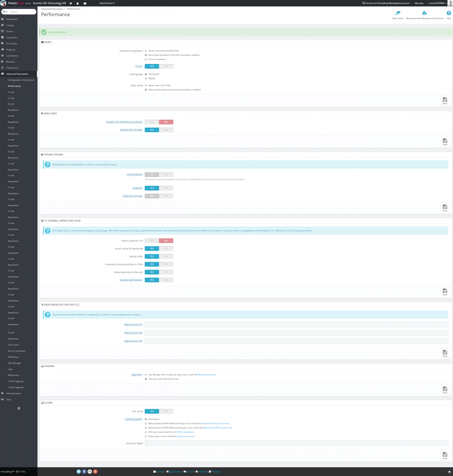Select Force compilation radio option
The width and height of the screenshot is (453, 476).
pyautogui.click(x=146, y=59)
